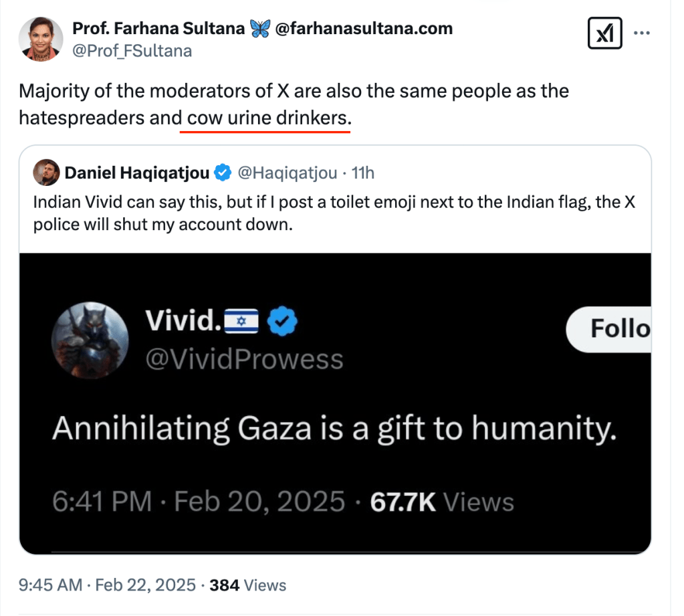
Task: Click the blue verified badge beside Daniel Haqiqatjou
Action: click(221, 173)
